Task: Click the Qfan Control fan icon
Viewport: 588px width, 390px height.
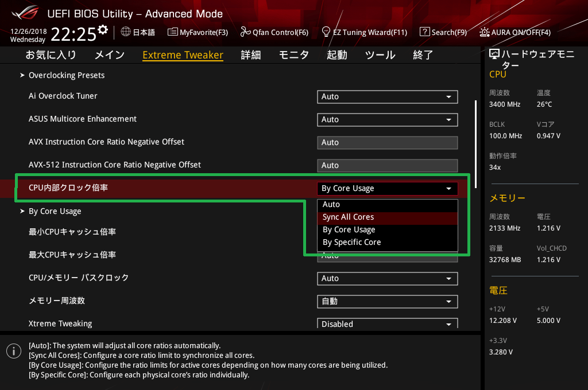Action: coord(245,32)
